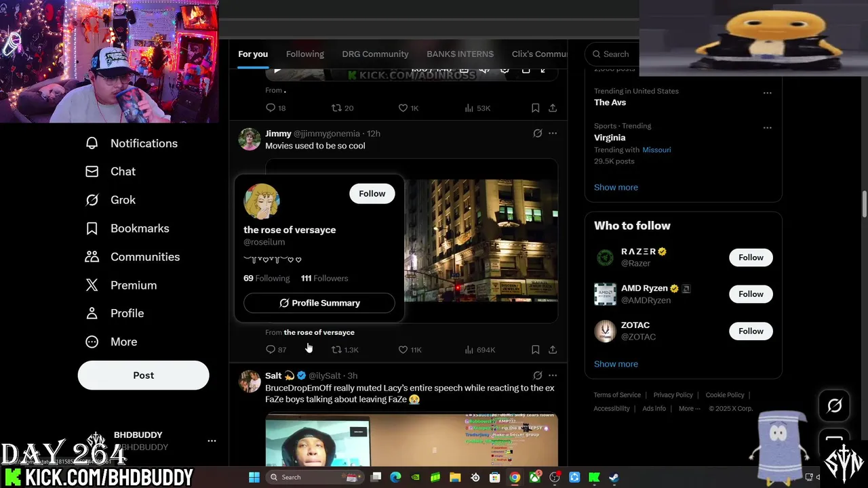Play the movie video in Jimmy's post
Viewport: 868px width, 488px height.
[x=481, y=241]
